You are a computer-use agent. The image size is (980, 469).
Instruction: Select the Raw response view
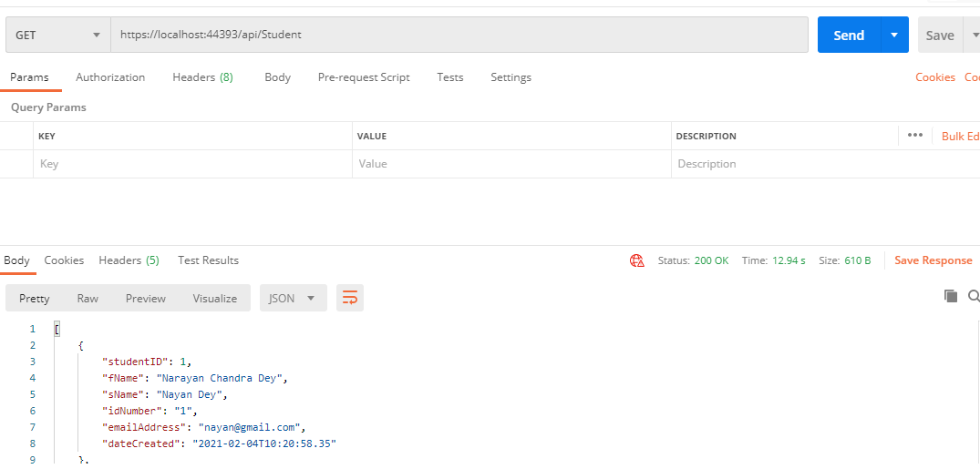click(x=88, y=298)
